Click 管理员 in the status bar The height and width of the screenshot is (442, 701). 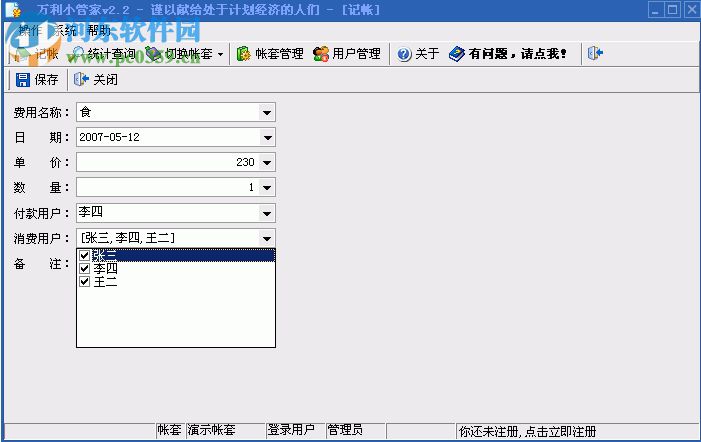coord(345,430)
